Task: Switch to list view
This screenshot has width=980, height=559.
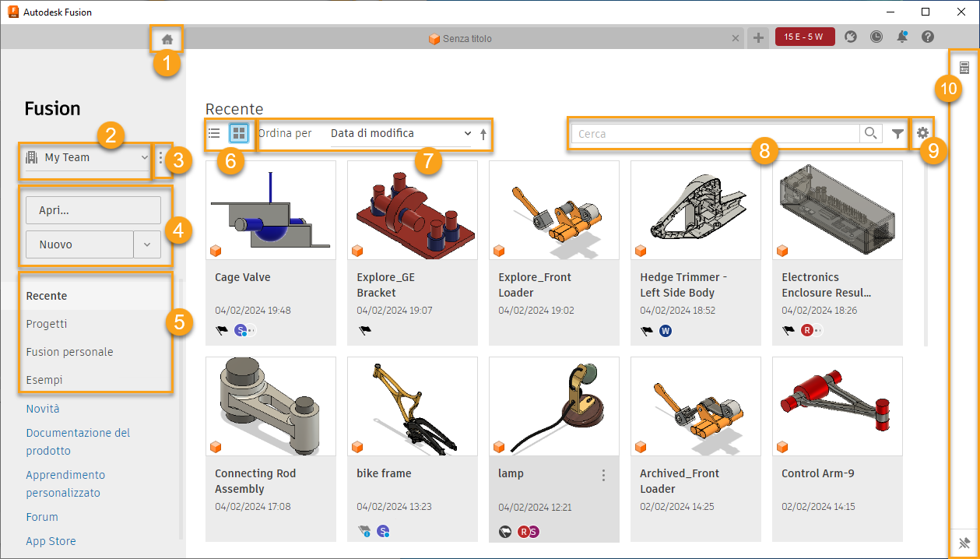Action: tap(214, 134)
